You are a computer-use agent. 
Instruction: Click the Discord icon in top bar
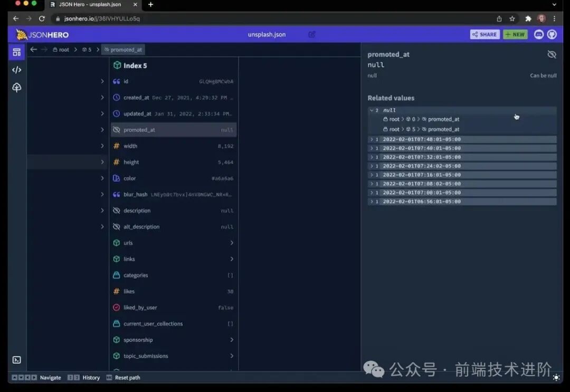[x=538, y=34]
